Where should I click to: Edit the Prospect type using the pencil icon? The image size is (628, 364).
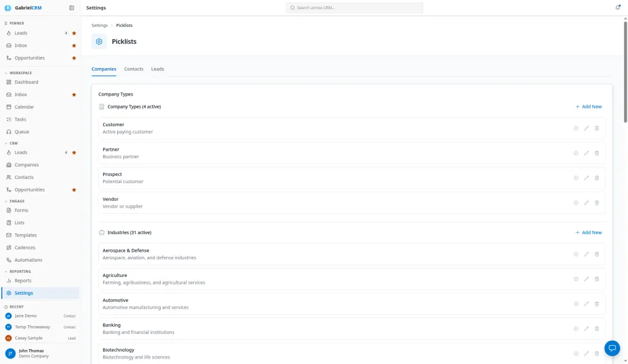click(x=586, y=178)
